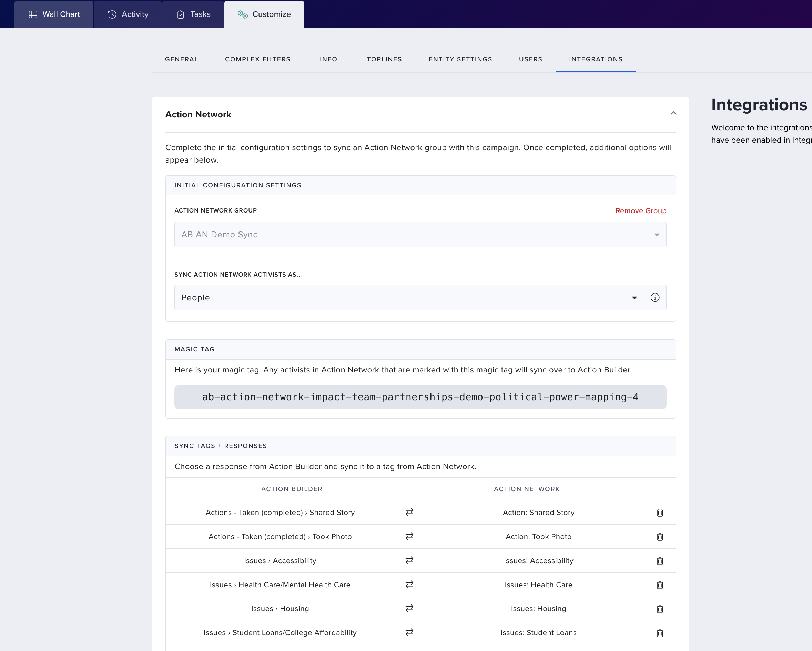The width and height of the screenshot is (812, 651).
Task: Open the Wall Chart tab
Action: [54, 14]
